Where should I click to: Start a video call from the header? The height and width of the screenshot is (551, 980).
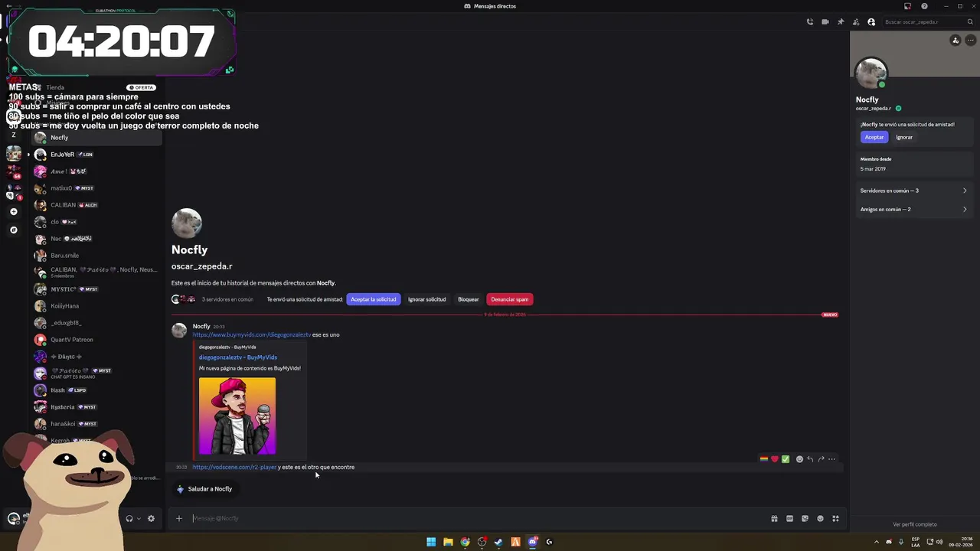click(825, 22)
